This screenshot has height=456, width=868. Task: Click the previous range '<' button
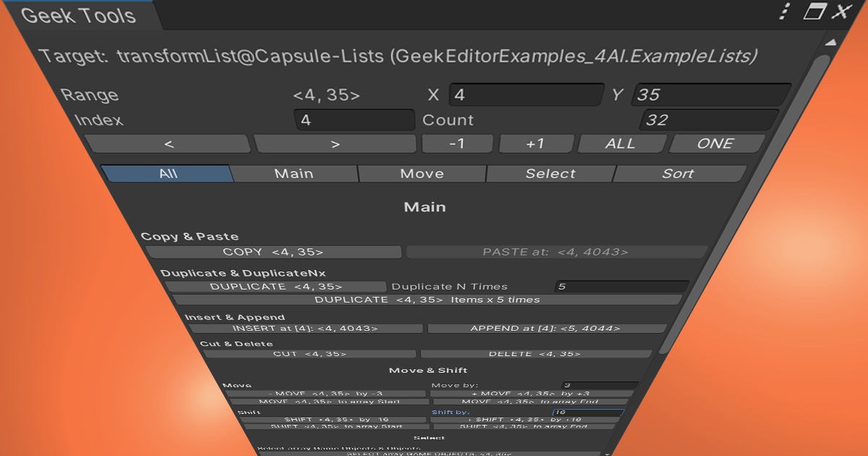[168, 143]
